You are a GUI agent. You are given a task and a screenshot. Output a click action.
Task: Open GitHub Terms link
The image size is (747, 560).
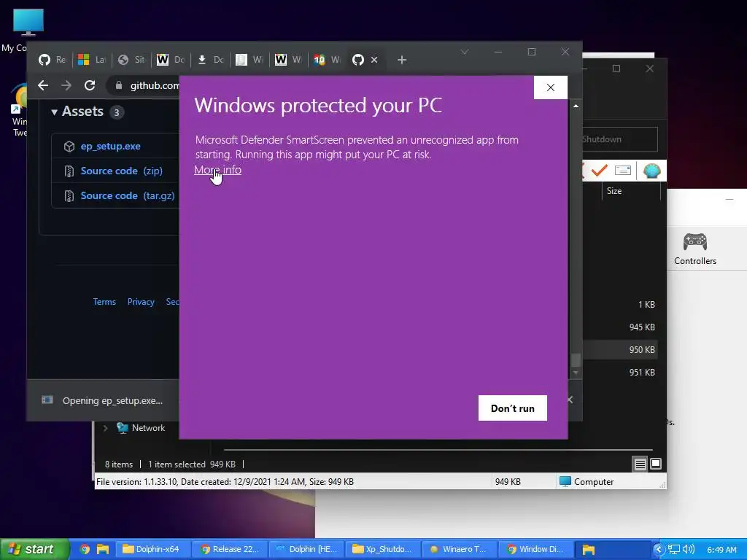pos(104,302)
